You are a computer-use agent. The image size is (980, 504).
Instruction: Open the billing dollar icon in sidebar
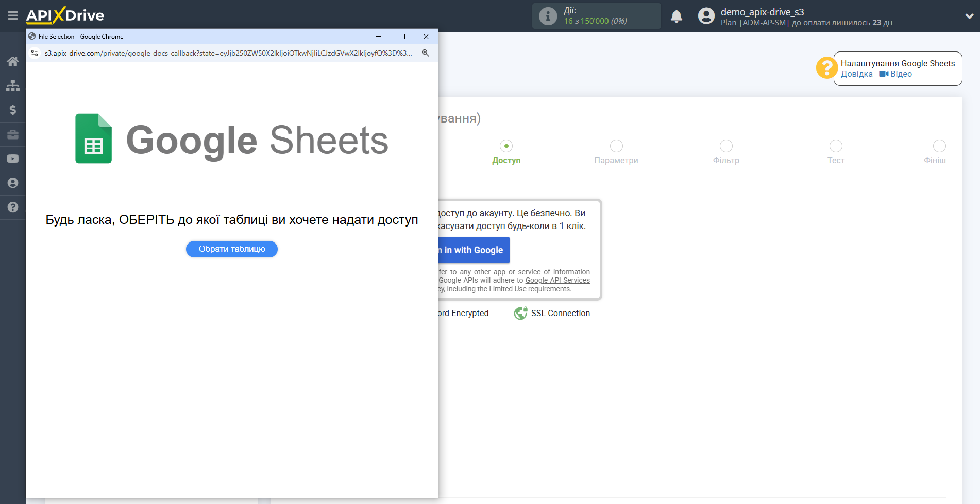[x=13, y=110]
